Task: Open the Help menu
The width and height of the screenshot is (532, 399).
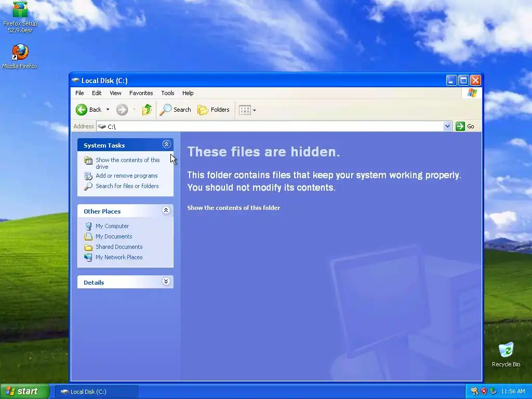Action: click(188, 93)
